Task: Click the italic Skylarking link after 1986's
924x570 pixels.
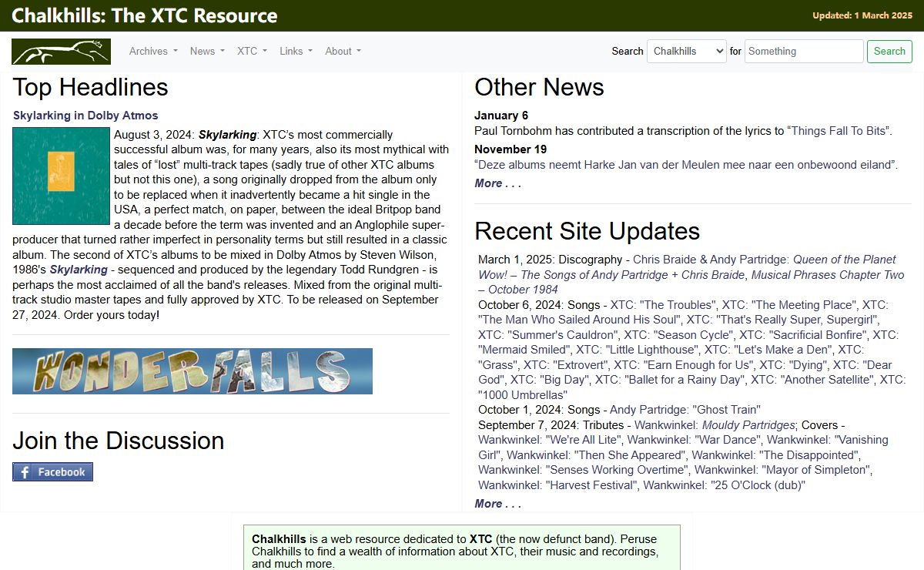Action: click(79, 270)
